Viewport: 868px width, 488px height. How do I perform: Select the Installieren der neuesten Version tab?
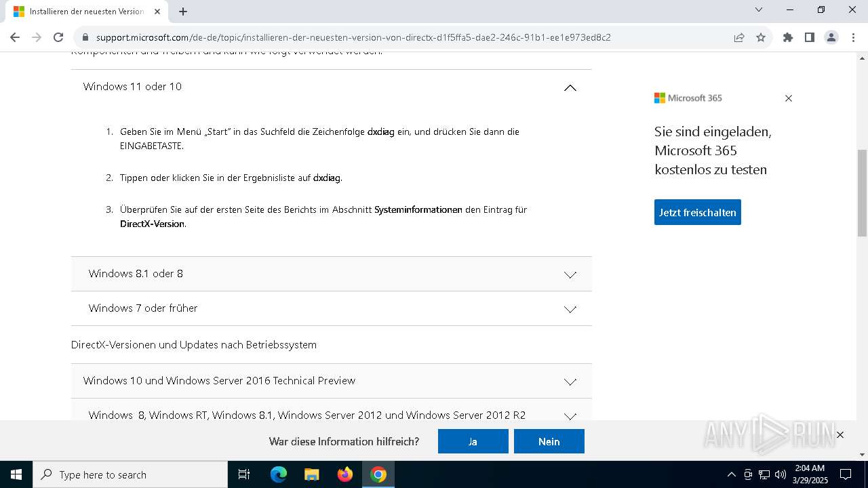(x=85, y=12)
